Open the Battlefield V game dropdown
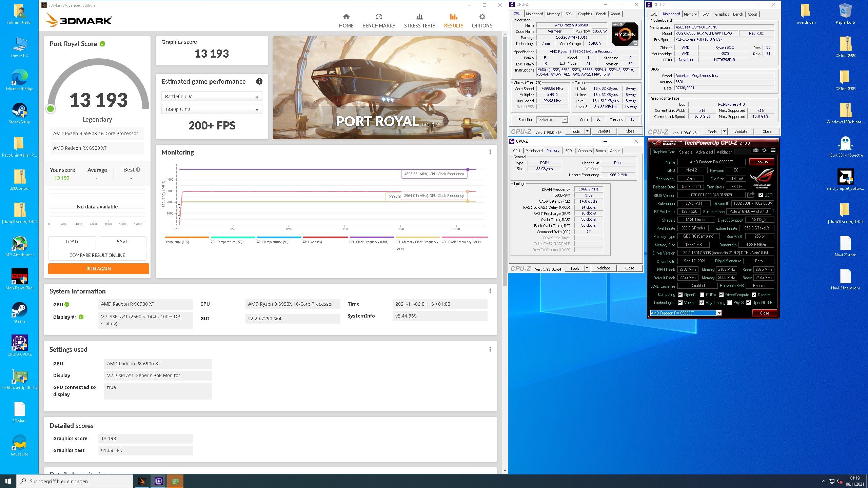Viewport: 868px width, 488px height. pos(212,97)
